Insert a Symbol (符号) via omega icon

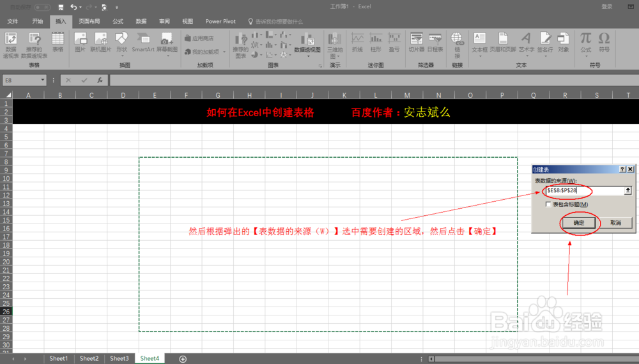coord(604,42)
